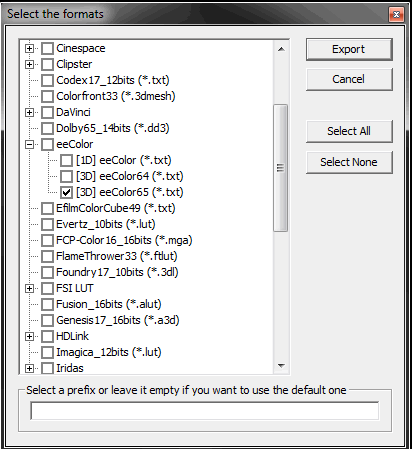Select the Clipster label

(74, 64)
